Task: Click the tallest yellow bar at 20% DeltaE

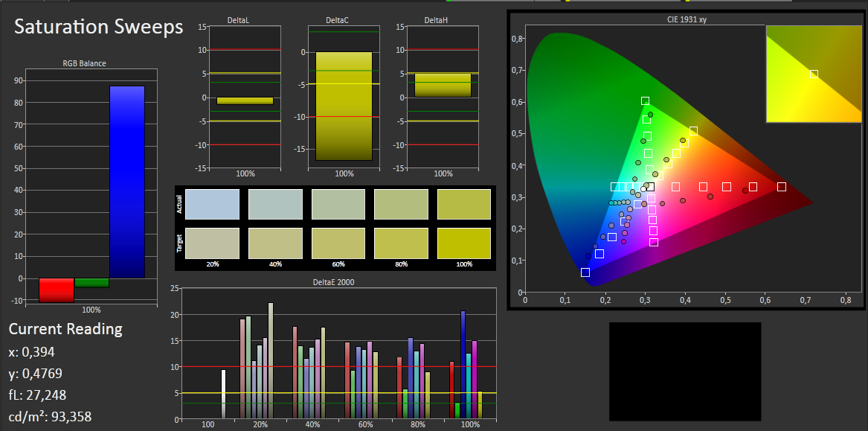Action: pyautogui.click(x=271, y=360)
